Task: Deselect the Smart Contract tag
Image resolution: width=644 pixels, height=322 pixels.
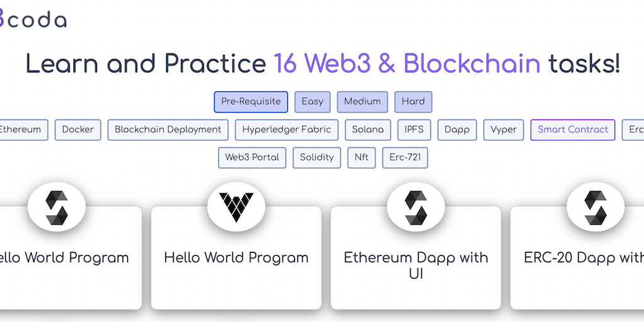Action: point(573,130)
